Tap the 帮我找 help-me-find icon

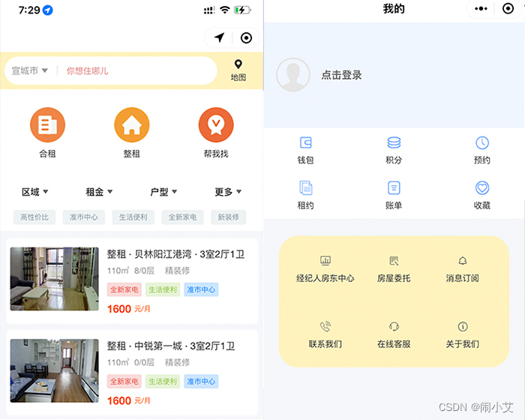coord(216,125)
